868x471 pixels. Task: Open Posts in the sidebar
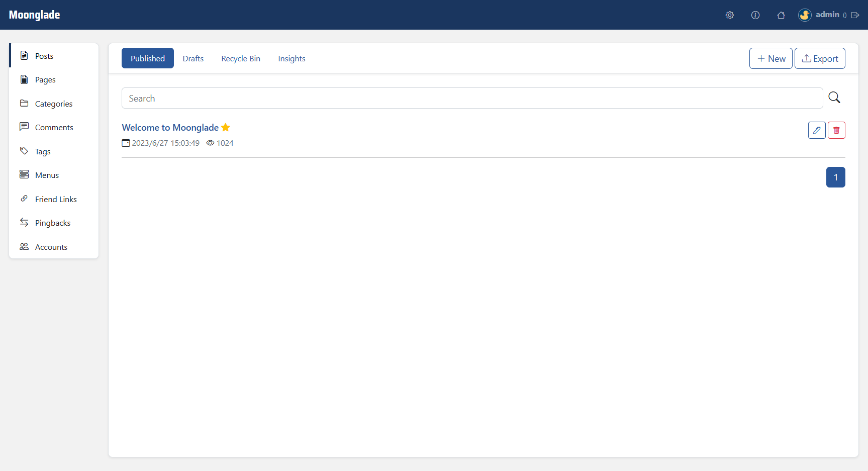point(54,56)
